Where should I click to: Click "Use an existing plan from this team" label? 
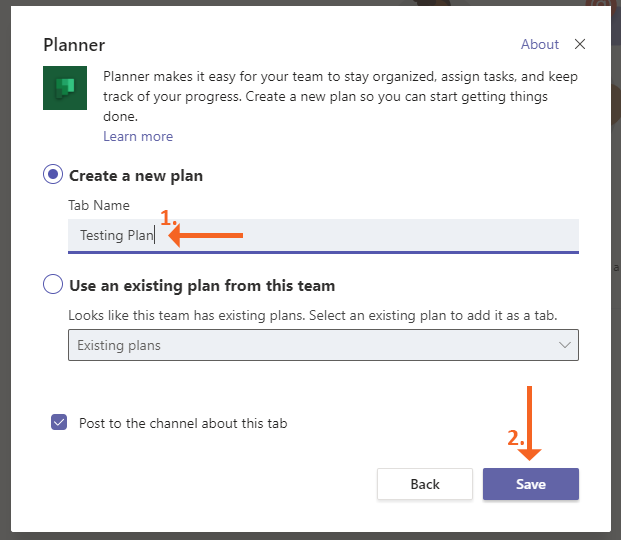click(x=202, y=286)
